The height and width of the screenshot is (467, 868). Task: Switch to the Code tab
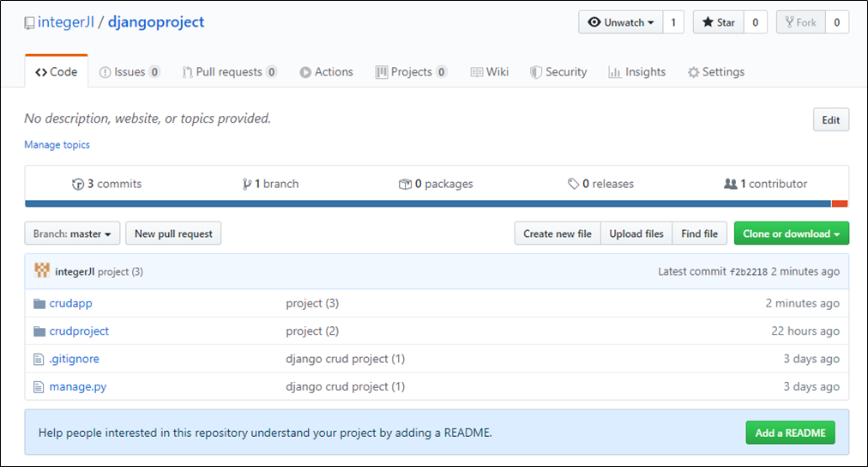coord(57,72)
